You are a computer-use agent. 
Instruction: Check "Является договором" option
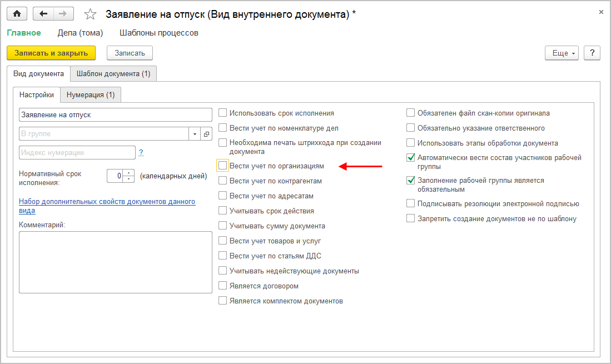tap(223, 286)
